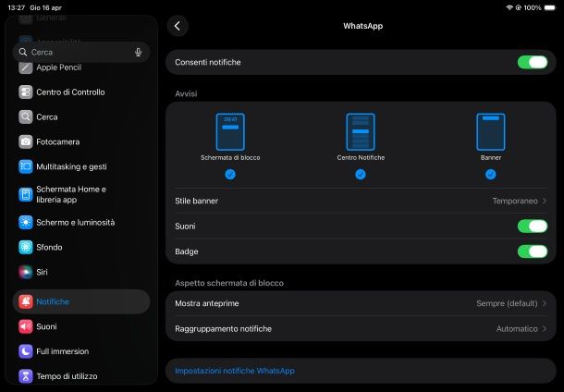The height and width of the screenshot is (392, 564).
Task: Uncheck Schermata di blocco alert option
Action: point(230,174)
